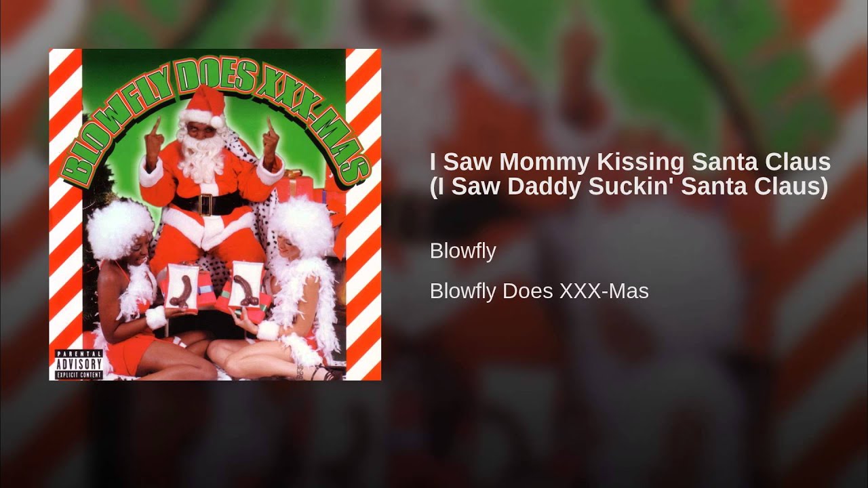The height and width of the screenshot is (488, 868).
Task: Click the right candy-cane striped border of cover
Action: 363,214
